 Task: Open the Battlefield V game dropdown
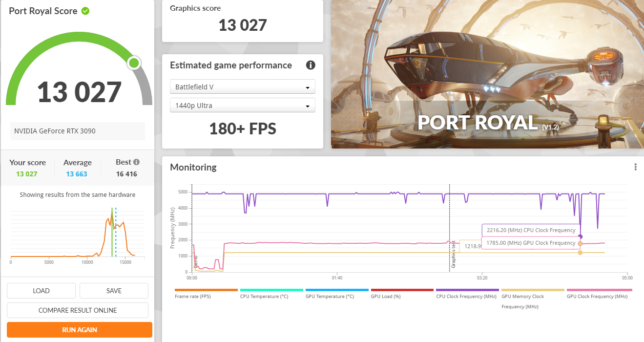243,87
